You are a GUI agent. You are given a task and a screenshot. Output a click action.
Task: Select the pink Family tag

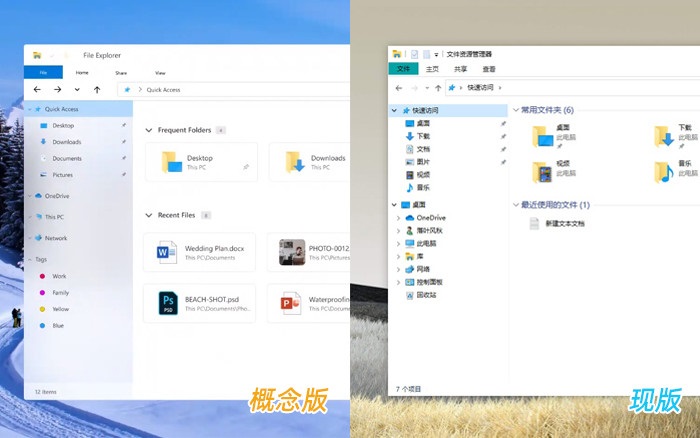point(60,293)
